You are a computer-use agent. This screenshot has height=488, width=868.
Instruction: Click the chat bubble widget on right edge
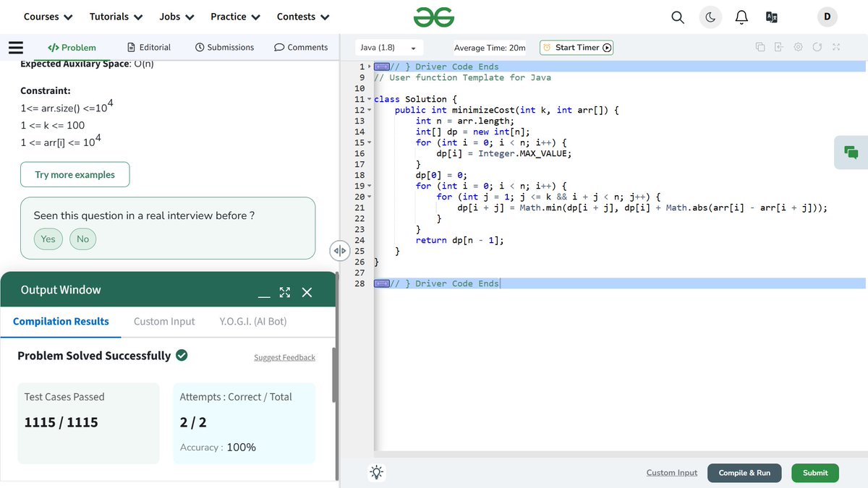point(851,153)
